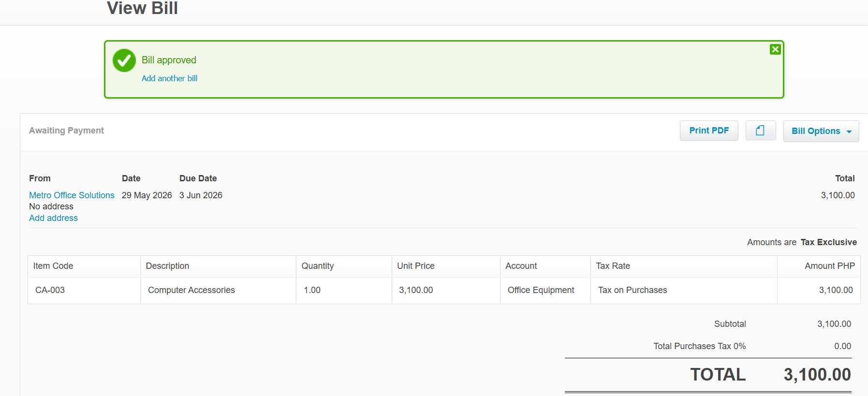Click the green checkmark success icon
Viewport: 868px width, 396px height.
(x=124, y=60)
